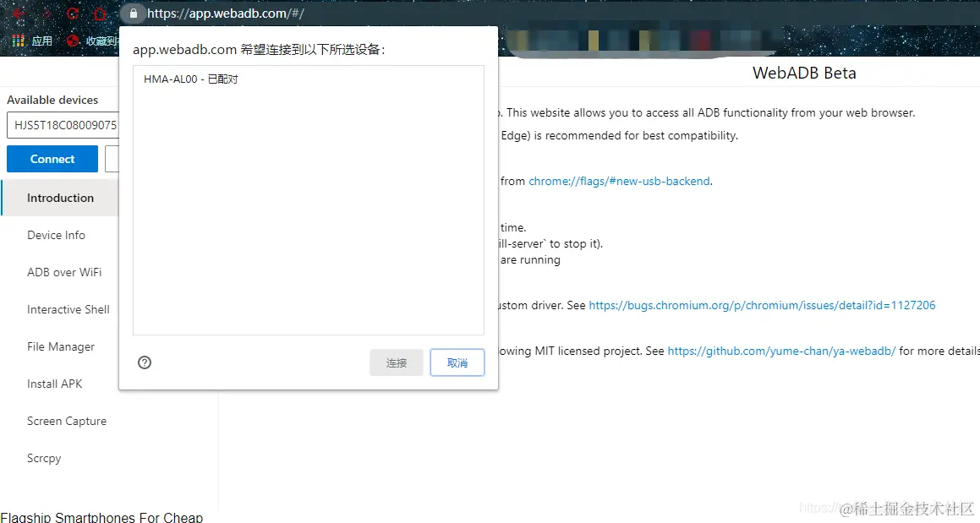Click the browser reload icon
This screenshot has height=523, width=980.
[x=73, y=14]
